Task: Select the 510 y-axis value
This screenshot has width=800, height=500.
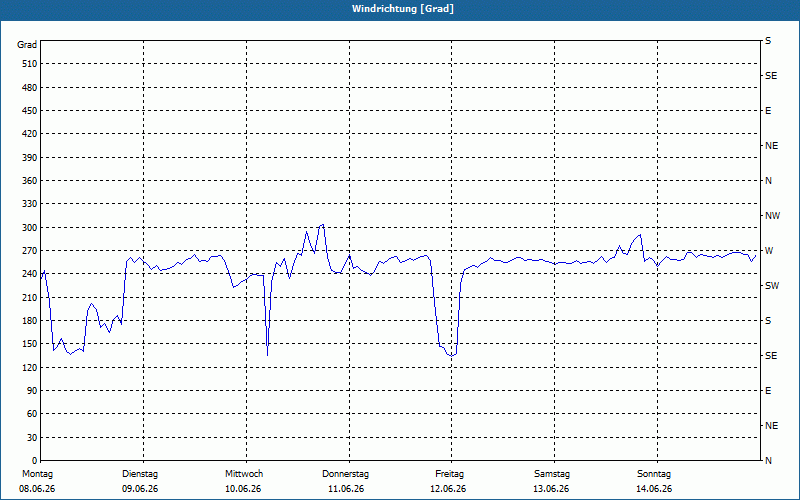Action: point(30,64)
